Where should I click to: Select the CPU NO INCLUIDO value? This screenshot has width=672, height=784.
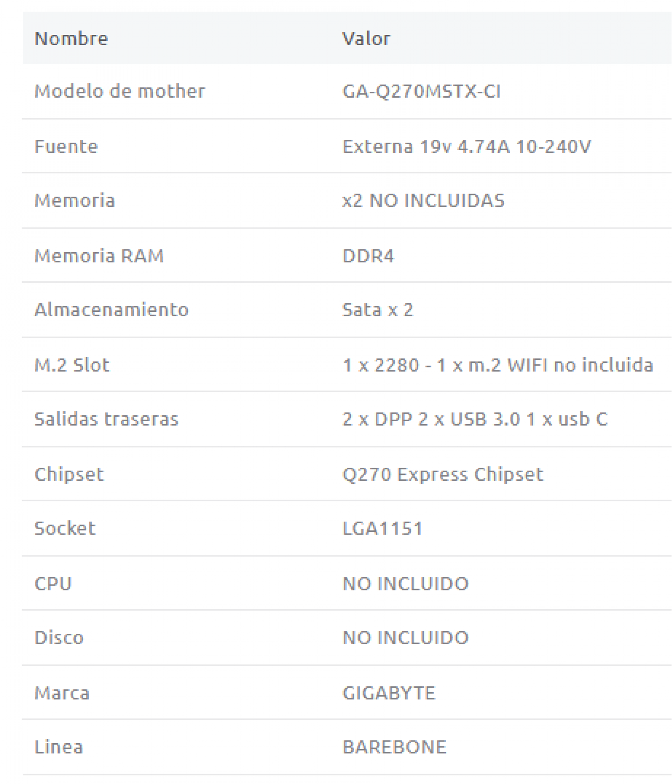click(x=405, y=584)
